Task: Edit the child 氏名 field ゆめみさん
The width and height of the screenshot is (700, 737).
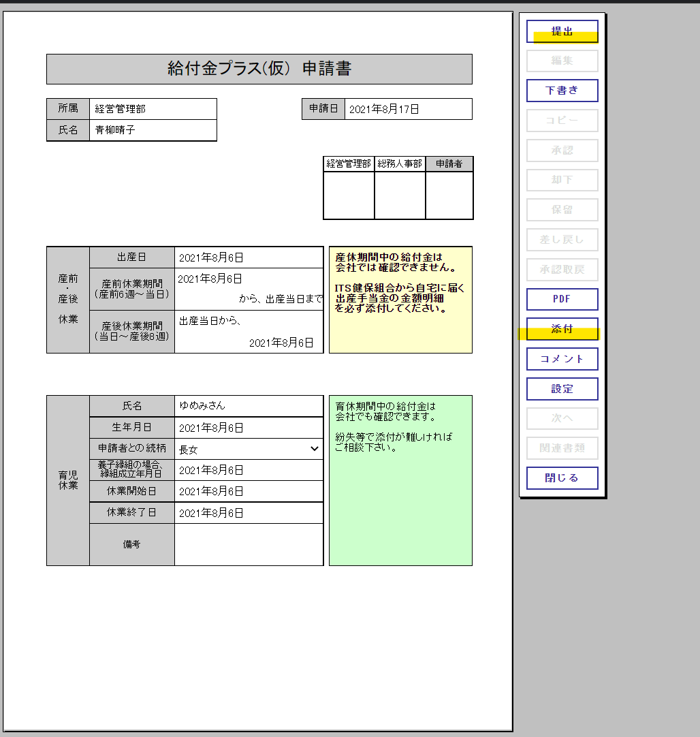Action: tap(249, 406)
